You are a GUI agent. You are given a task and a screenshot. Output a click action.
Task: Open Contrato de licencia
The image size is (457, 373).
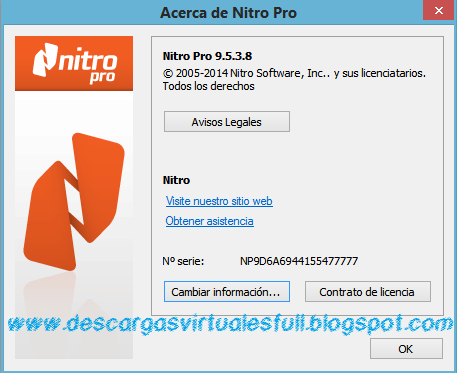[368, 292]
